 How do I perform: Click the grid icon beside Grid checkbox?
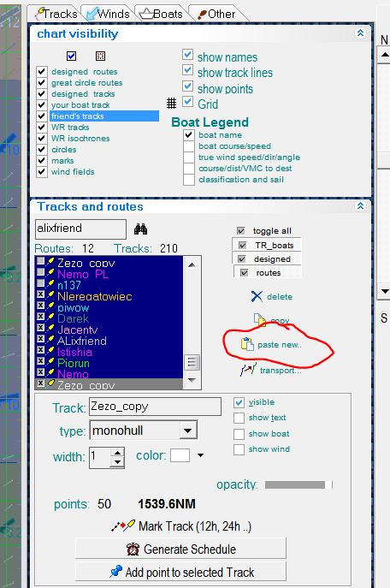tap(171, 103)
